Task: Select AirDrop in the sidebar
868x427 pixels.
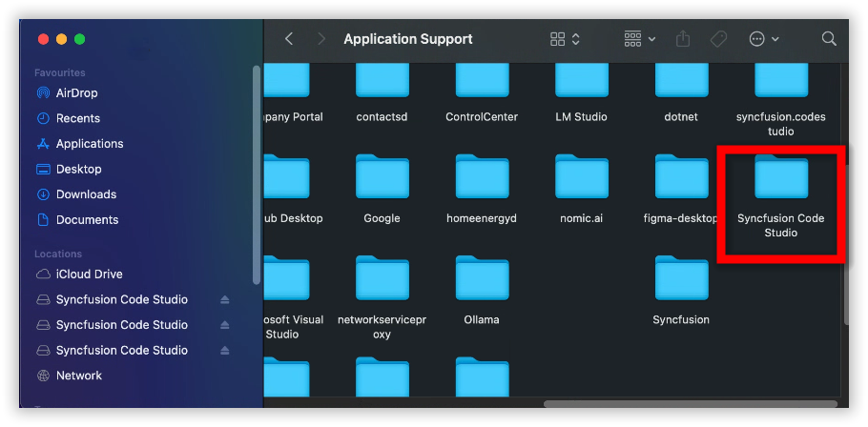Action: pyautogui.click(x=76, y=93)
